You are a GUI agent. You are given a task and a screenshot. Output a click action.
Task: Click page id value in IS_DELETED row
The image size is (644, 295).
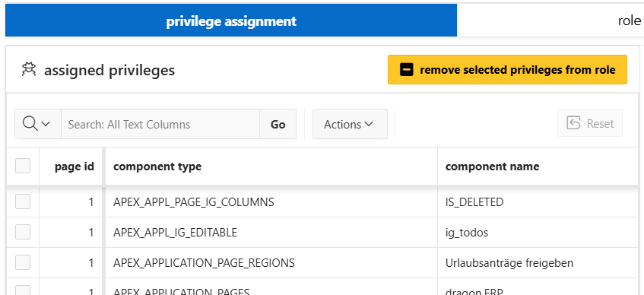90,201
